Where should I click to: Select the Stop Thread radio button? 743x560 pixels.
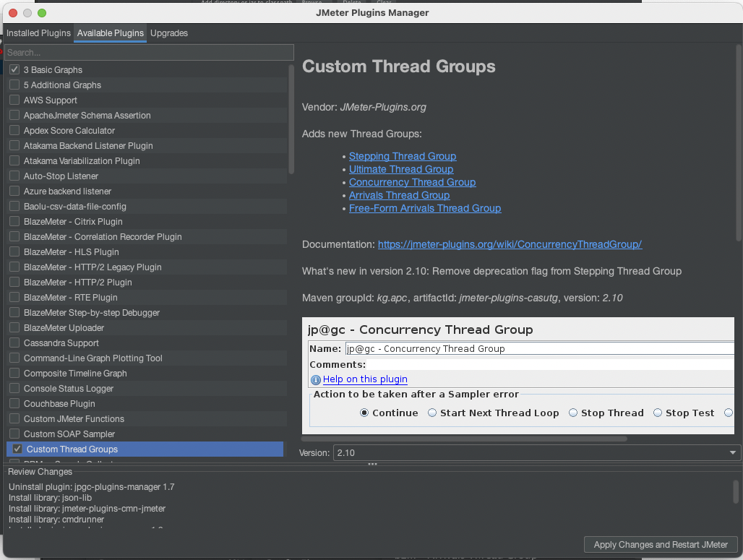click(573, 413)
